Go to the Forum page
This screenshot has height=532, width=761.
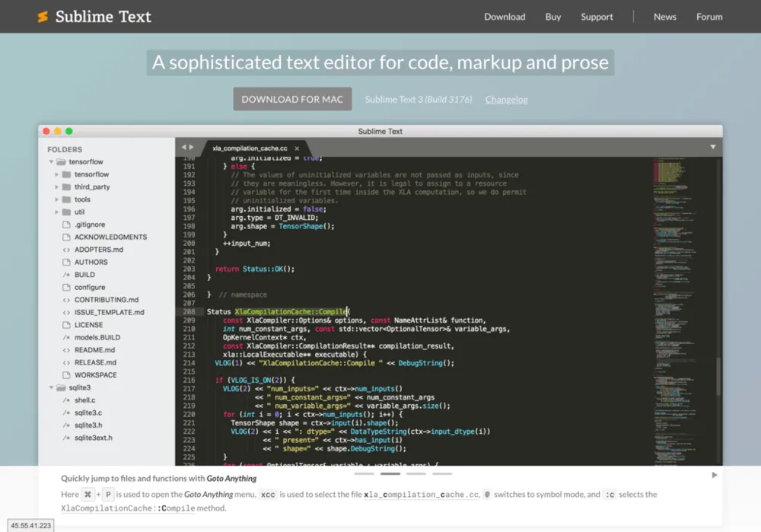coord(708,17)
